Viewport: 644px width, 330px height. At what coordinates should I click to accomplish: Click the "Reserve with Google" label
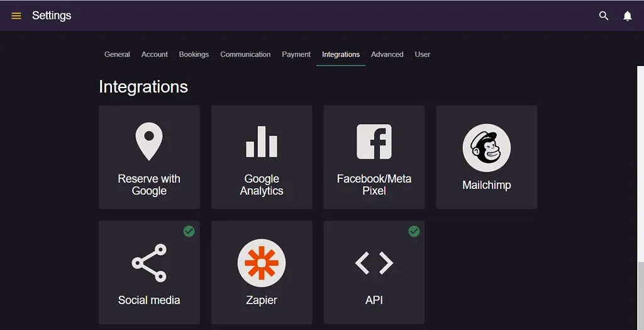click(149, 185)
